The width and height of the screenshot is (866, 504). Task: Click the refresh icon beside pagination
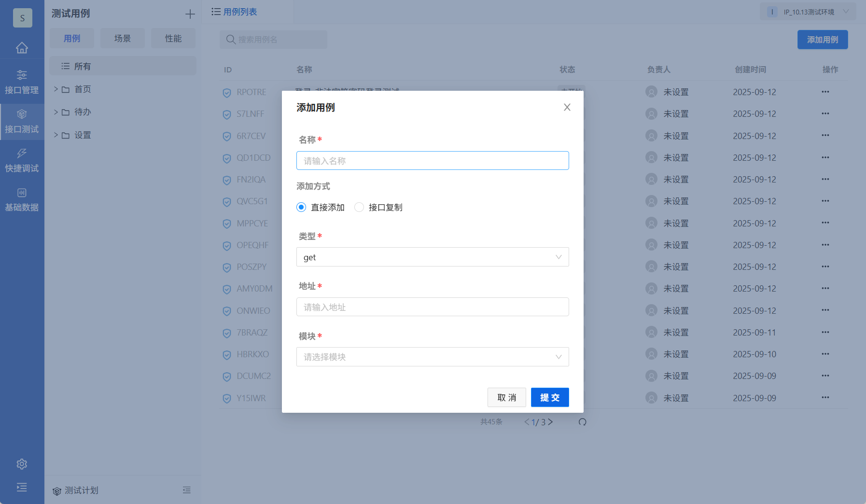point(583,422)
